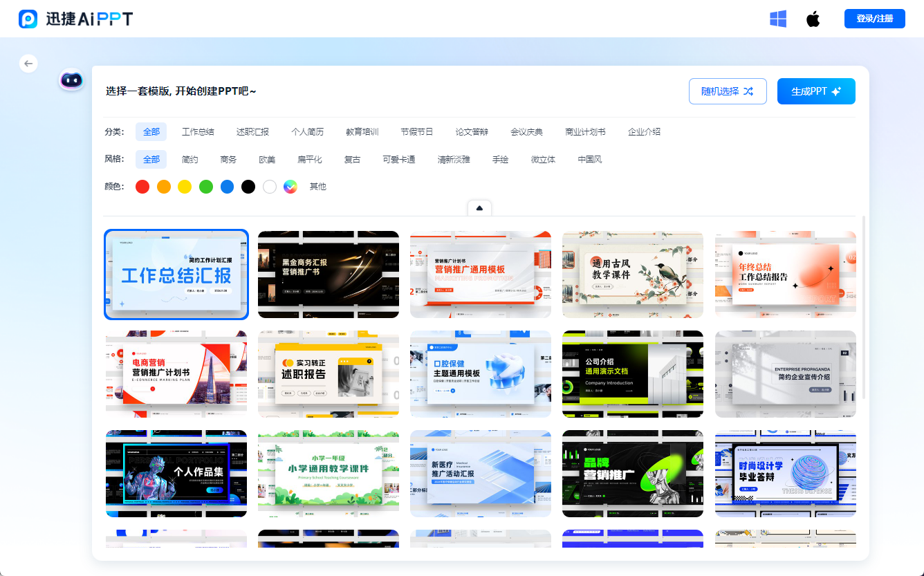
Task: Select the 企业介绍 category
Action: [644, 131]
